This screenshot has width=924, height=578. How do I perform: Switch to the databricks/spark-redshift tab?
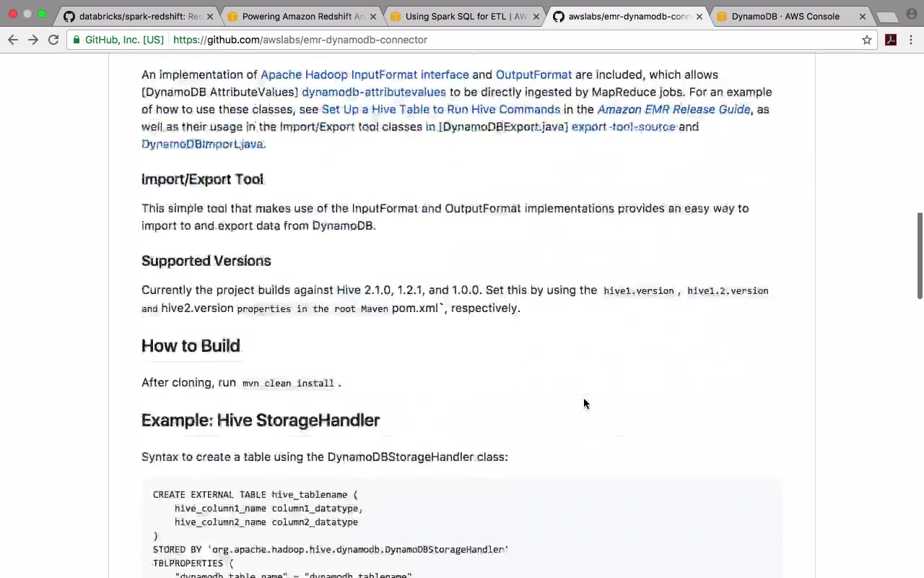coord(137,16)
